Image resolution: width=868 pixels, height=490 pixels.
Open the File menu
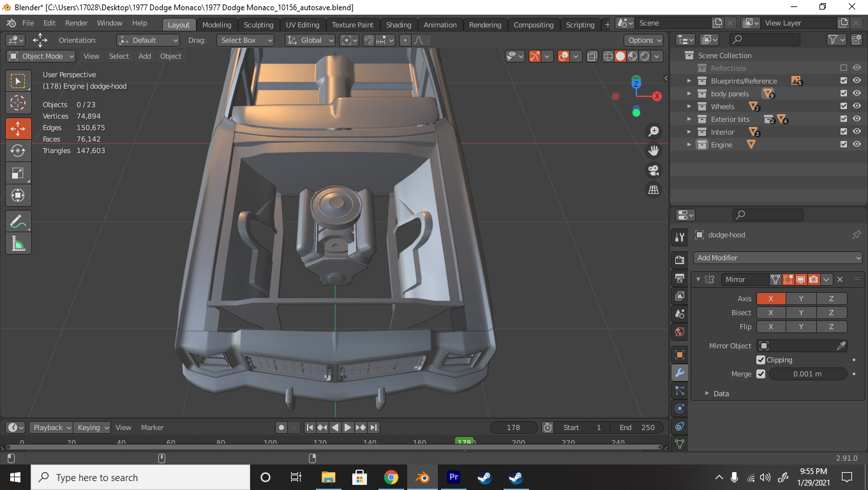[x=28, y=23]
